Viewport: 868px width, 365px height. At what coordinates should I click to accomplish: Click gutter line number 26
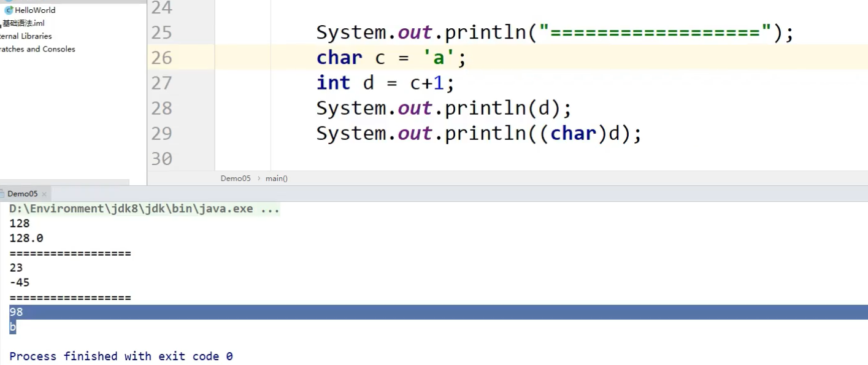tap(161, 58)
